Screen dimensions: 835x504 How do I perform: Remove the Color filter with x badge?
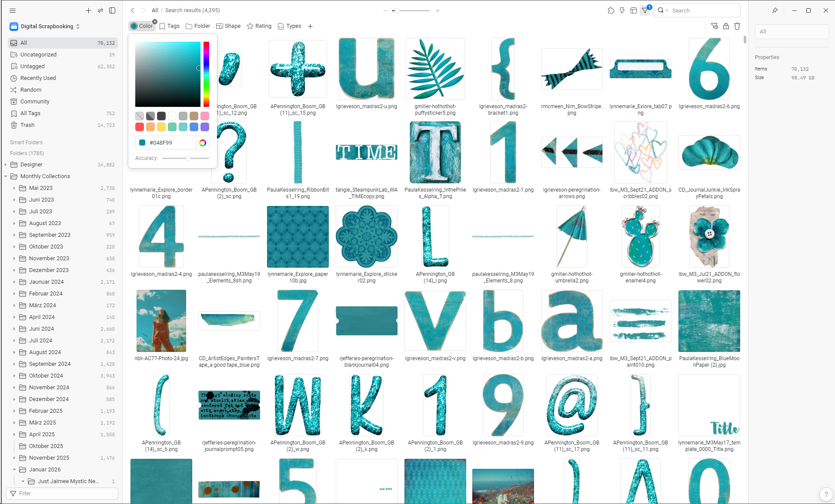tap(155, 22)
